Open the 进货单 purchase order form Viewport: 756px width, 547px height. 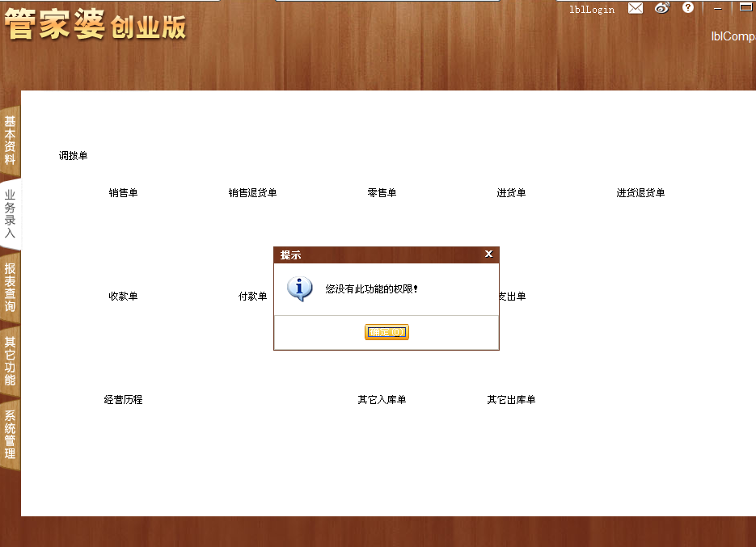point(510,193)
